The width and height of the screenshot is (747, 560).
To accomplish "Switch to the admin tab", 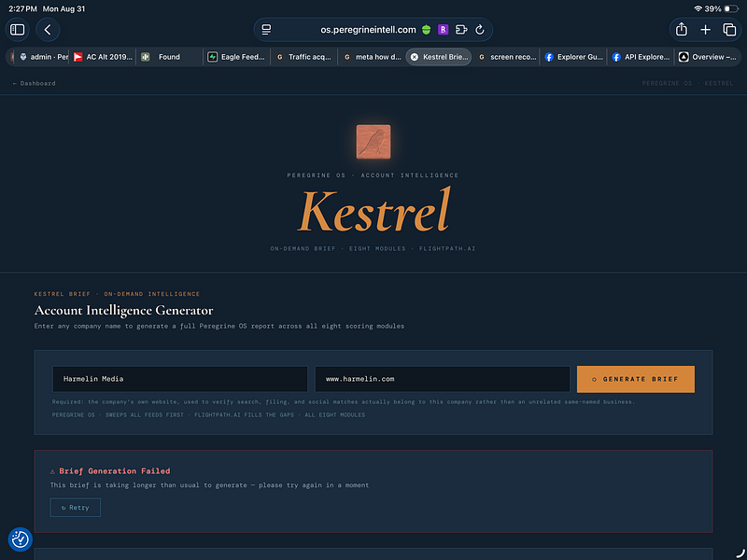I will click(44, 57).
